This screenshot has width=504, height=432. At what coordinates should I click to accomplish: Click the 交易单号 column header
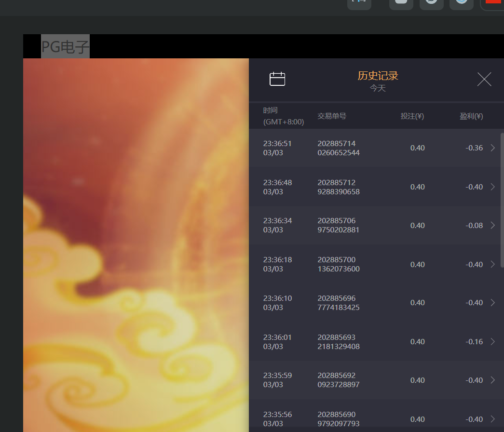[331, 116]
